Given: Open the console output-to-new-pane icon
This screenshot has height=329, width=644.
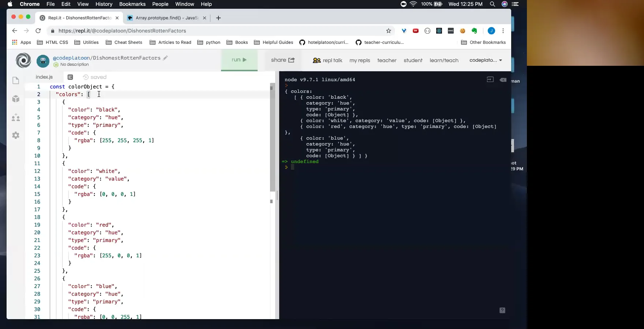Looking at the screenshot, I should pos(490,79).
